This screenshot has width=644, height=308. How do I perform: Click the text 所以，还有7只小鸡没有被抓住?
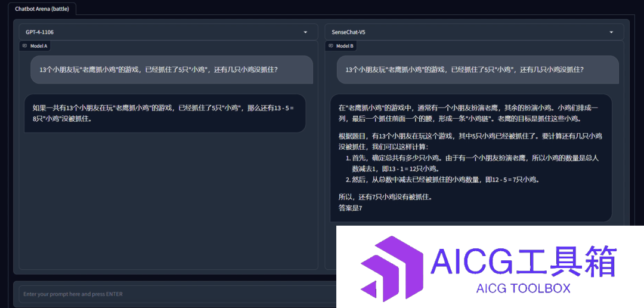tap(384, 197)
